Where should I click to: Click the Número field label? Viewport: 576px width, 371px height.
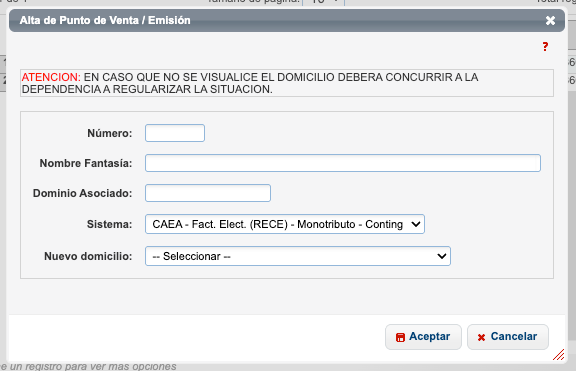click(x=109, y=133)
